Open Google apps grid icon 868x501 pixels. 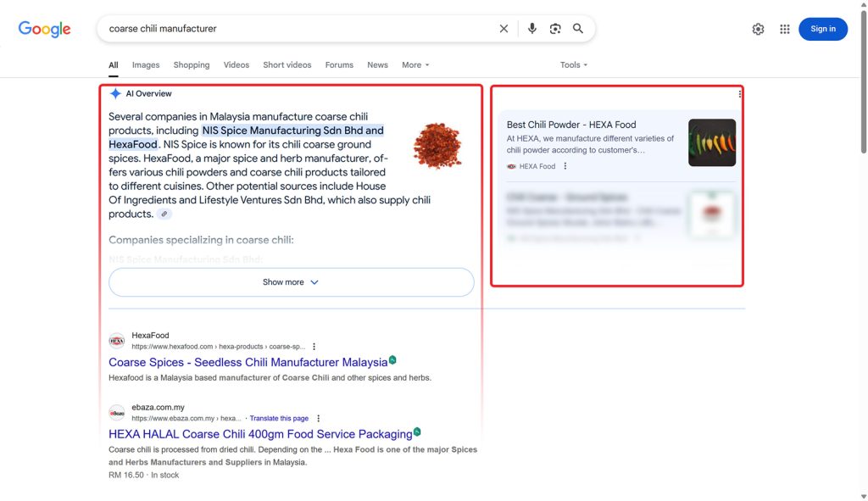(x=785, y=29)
